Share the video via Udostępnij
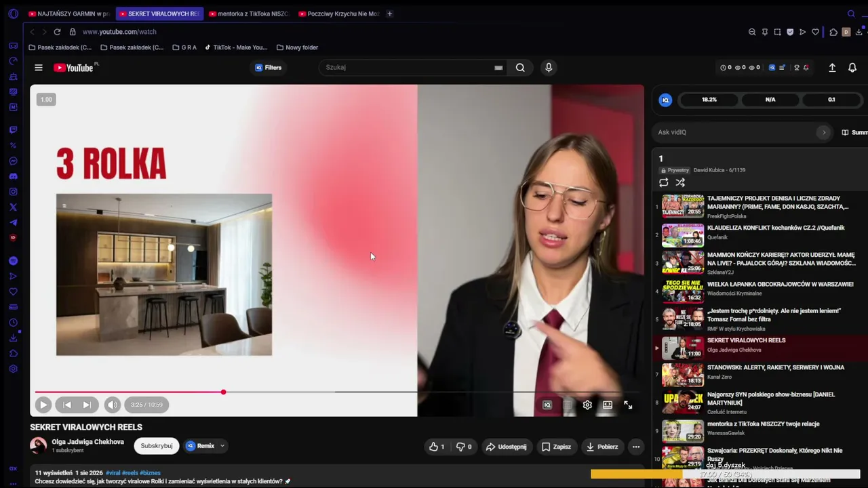The height and width of the screenshot is (488, 868). click(x=506, y=447)
